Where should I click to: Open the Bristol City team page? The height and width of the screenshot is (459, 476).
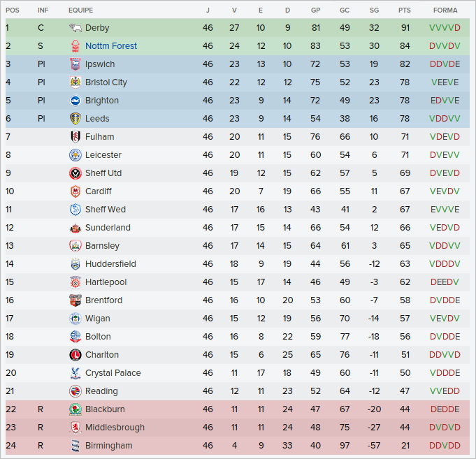coord(106,82)
